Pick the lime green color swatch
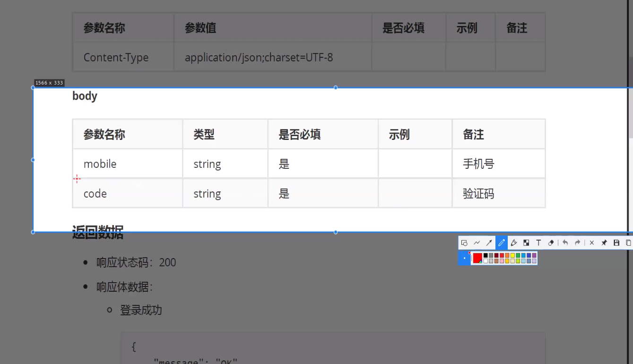The height and width of the screenshot is (364, 633). coord(518,261)
